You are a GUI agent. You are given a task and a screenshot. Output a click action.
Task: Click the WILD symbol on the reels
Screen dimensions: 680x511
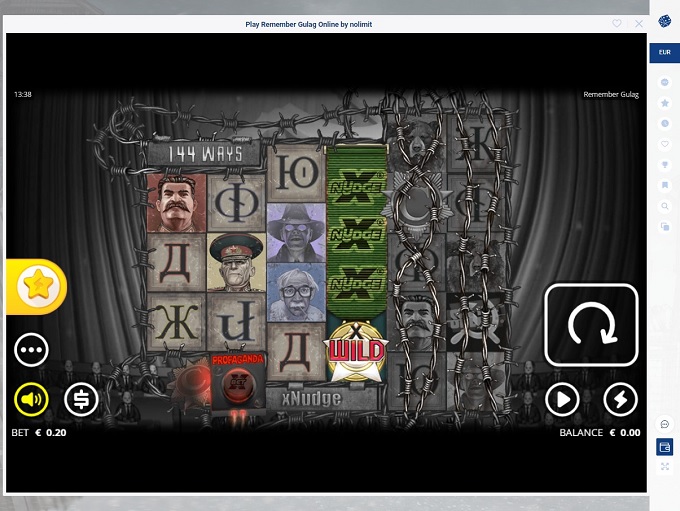[357, 354]
